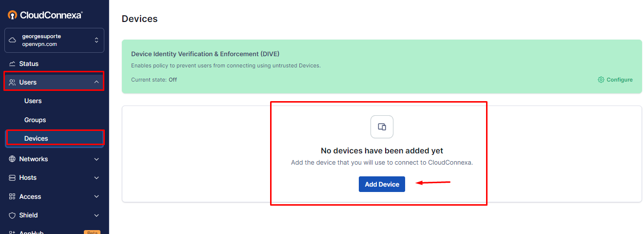Open the georgesuporte account switcher dropdown

(54, 40)
